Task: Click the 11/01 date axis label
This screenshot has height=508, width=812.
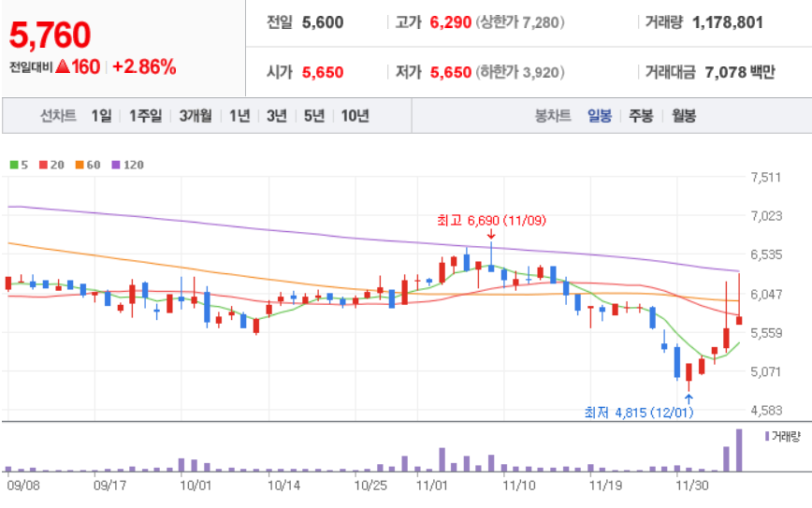Action: (x=431, y=486)
